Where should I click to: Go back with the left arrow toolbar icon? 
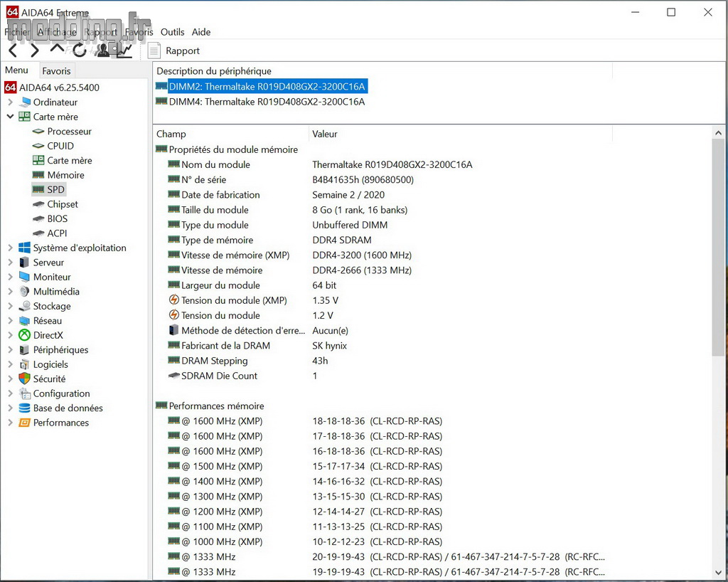(13, 51)
